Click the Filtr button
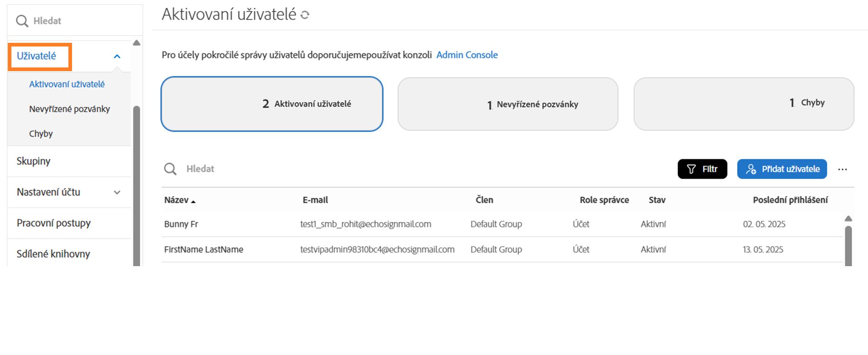868x355 pixels. point(702,169)
